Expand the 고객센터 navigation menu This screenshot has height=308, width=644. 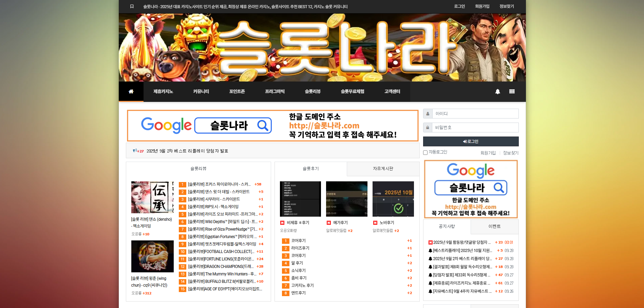(x=392, y=91)
